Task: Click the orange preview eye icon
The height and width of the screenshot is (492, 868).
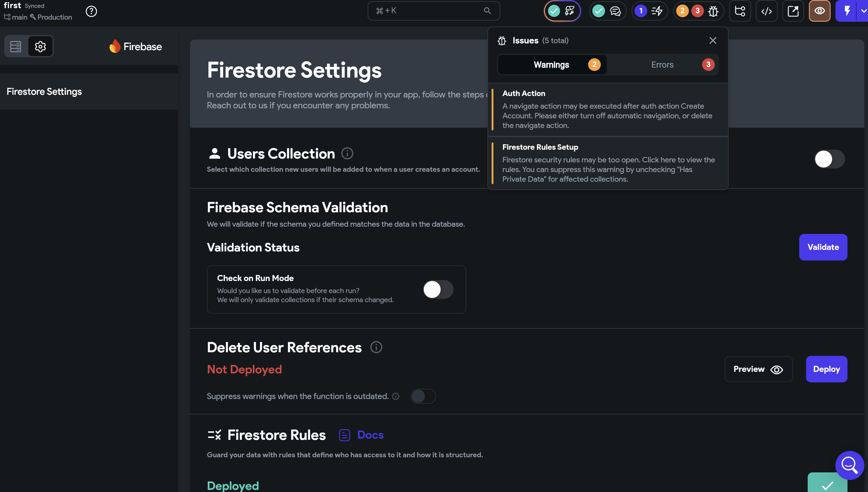Action: [819, 11]
